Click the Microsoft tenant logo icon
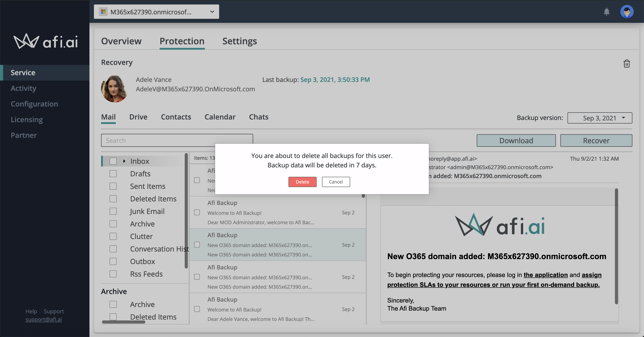 click(x=103, y=12)
